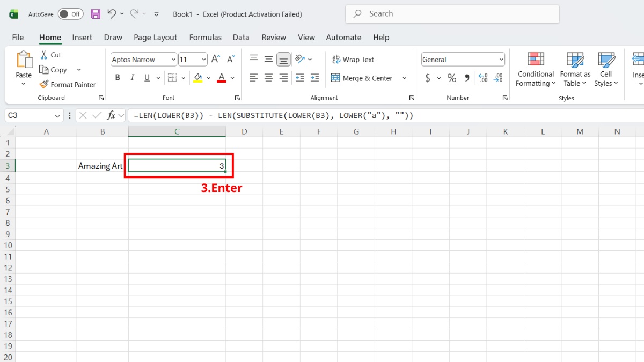
Task: Select the Format Painter tool
Action: 68,84
